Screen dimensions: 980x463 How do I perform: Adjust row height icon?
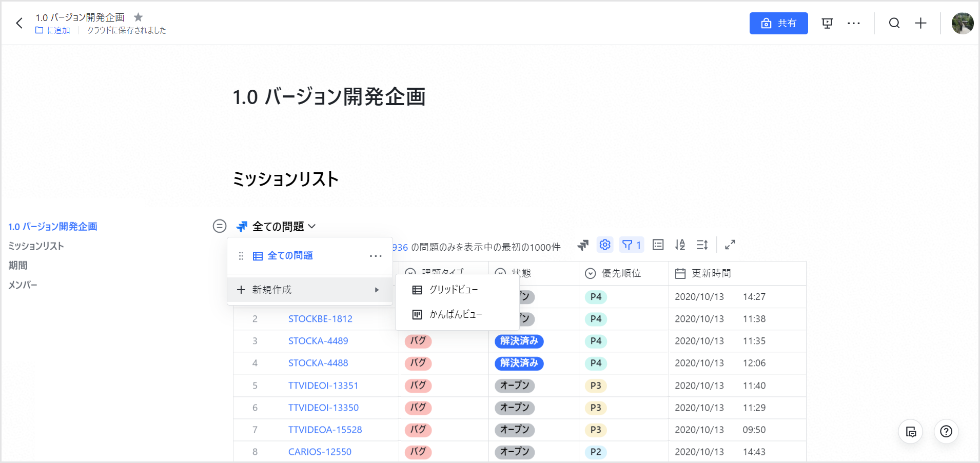coord(702,245)
